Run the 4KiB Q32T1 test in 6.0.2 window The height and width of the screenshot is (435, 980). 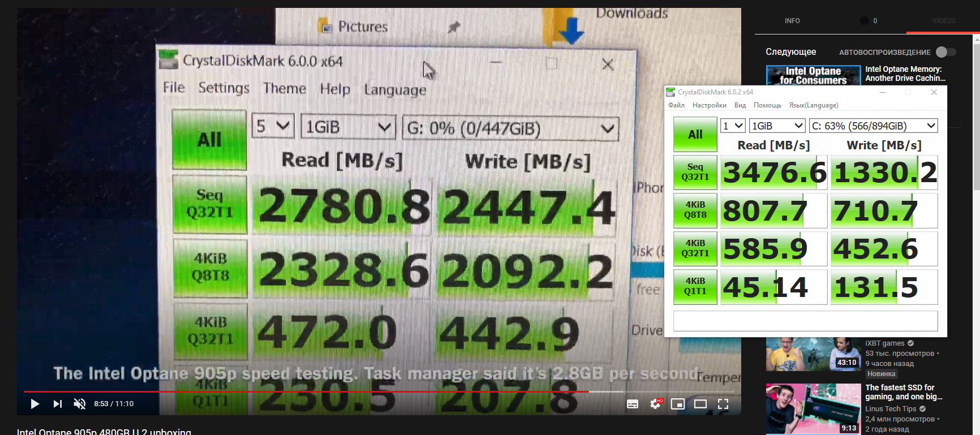click(x=695, y=248)
